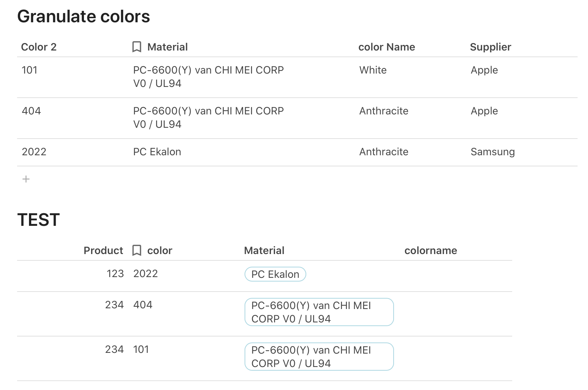Click the White color name cell
The width and height of the screenshot is (588, 390).
(x=373, y=70)
